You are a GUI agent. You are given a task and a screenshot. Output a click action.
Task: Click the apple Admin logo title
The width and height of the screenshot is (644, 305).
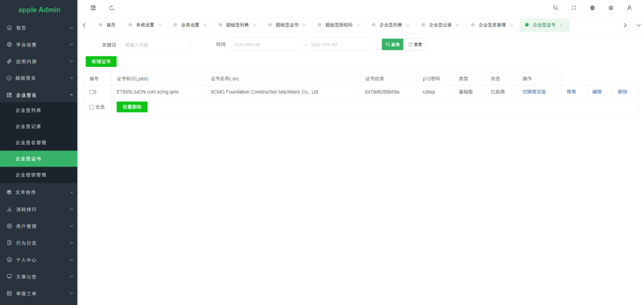(x=40, y=9)
